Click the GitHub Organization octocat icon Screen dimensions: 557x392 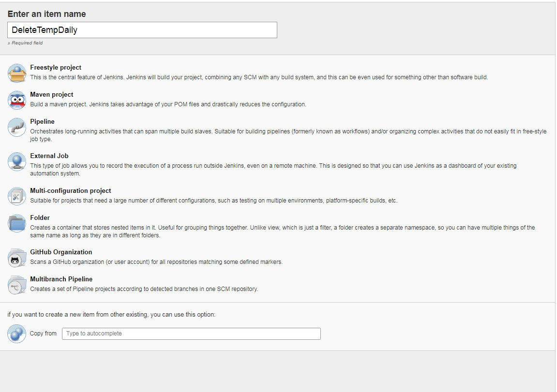pos(17,258)
